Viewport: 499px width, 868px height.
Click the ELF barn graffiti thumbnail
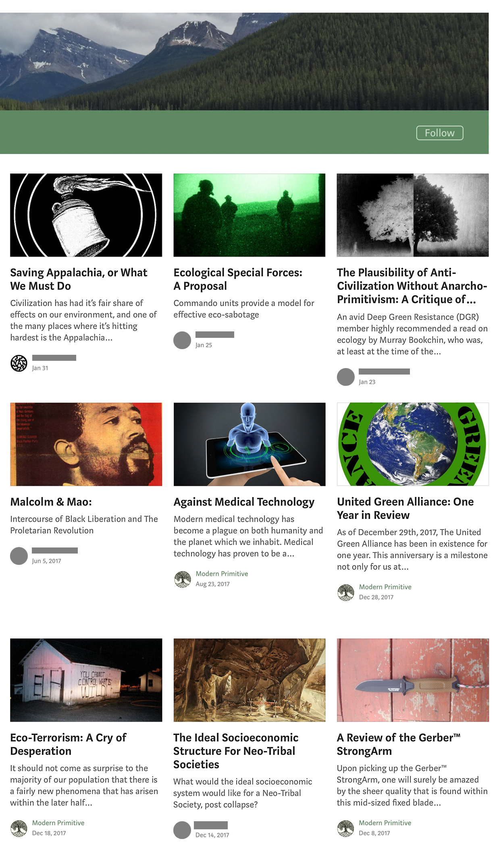coord(86,680)
